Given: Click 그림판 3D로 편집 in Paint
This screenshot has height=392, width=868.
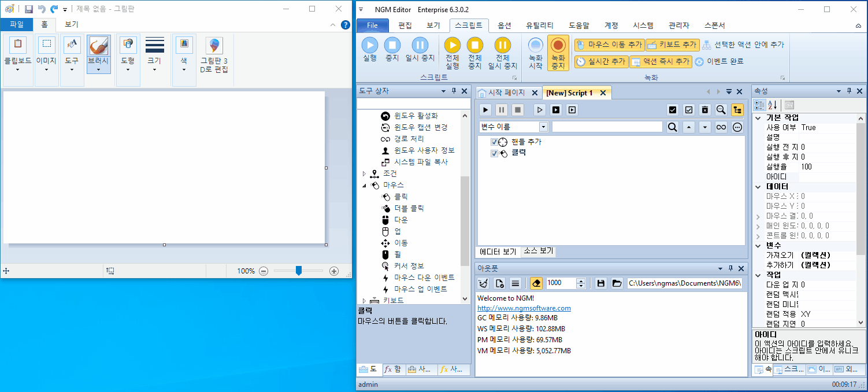Looking at the screenshot, I should coord(214,56).
